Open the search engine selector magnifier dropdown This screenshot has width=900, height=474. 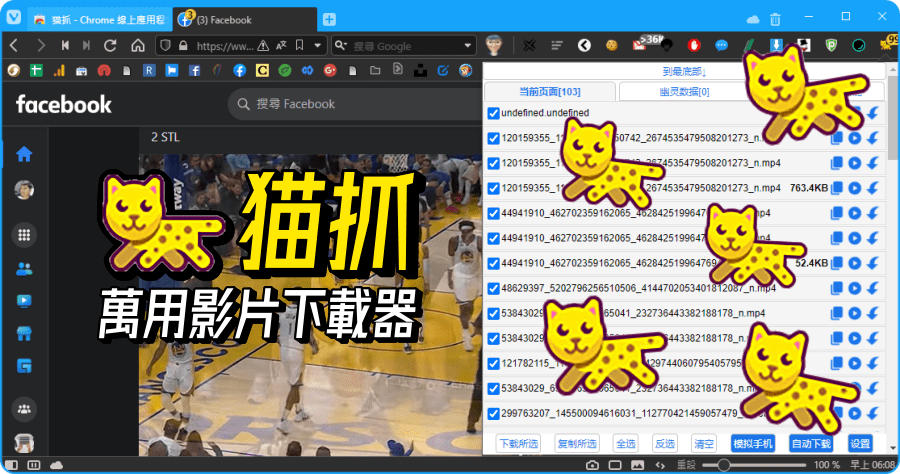pyautogui.click(x=340, y=45)
